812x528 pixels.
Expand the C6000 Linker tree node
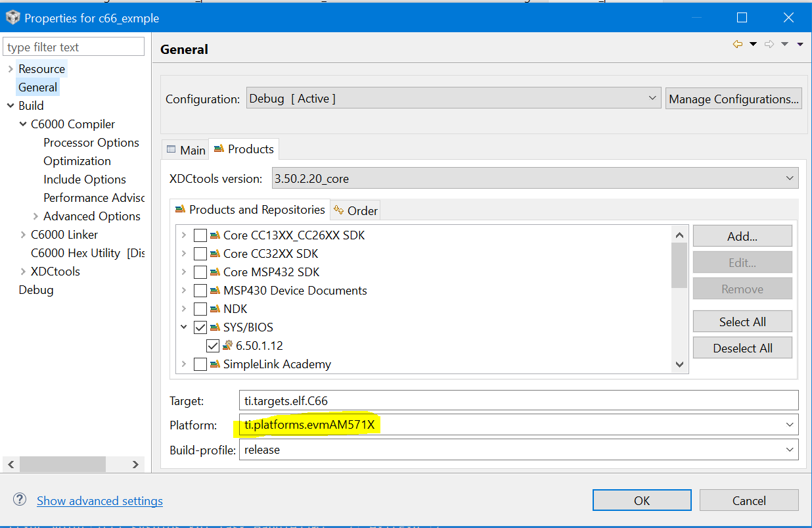coord(23,235)
